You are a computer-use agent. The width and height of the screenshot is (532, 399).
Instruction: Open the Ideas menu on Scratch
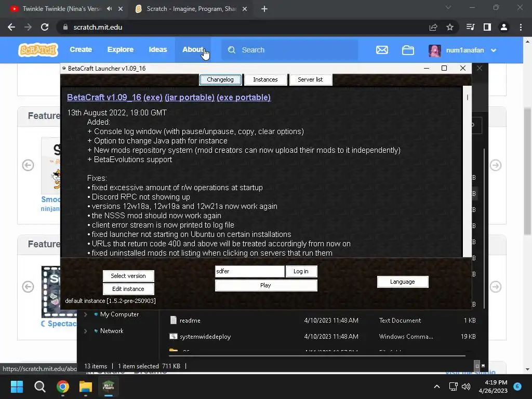[158, 49]
